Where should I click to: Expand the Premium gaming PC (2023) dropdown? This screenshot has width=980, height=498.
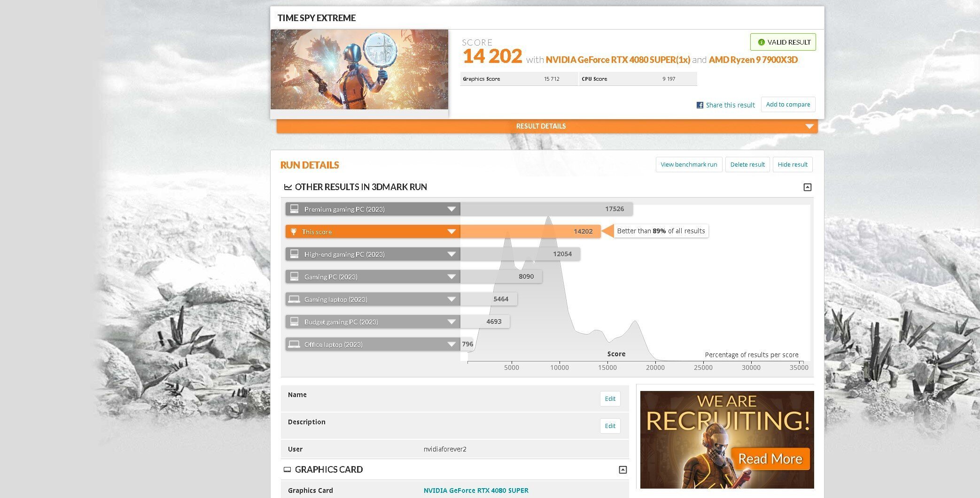point(451,209)
